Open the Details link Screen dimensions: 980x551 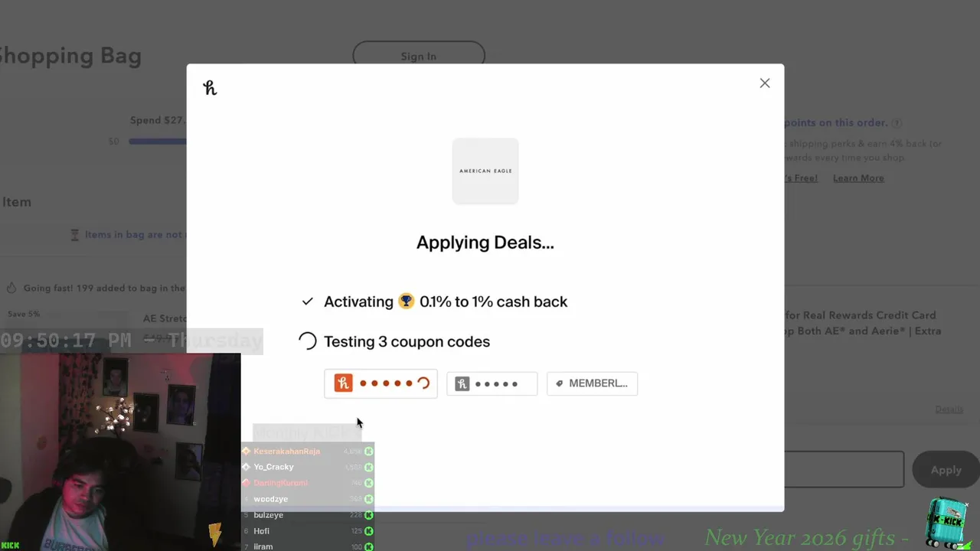[949, 409]
